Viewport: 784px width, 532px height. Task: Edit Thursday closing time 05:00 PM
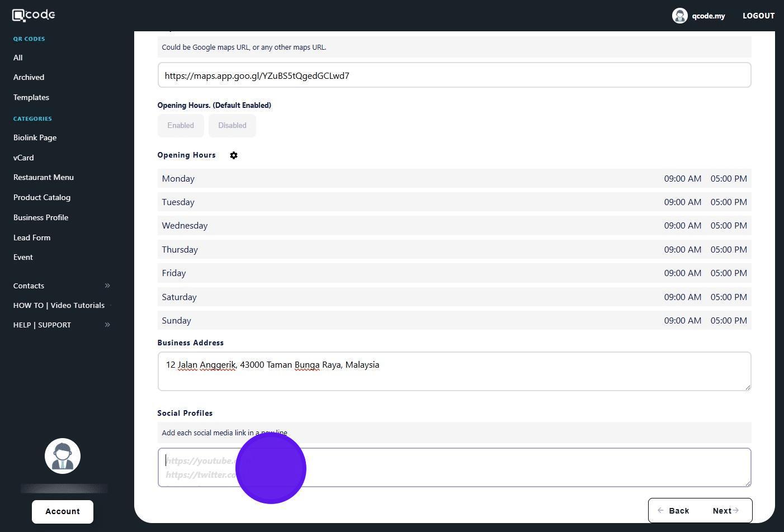pyautogui.click(x=729, y=250)
